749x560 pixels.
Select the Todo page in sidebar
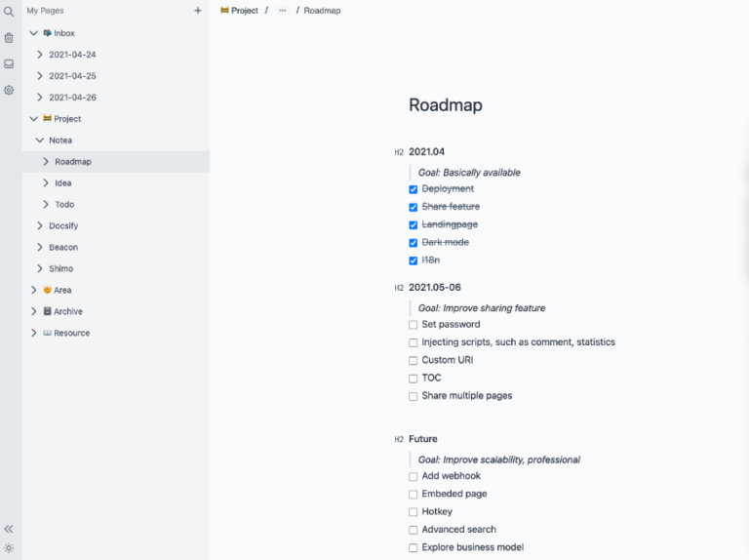[63, 205]
